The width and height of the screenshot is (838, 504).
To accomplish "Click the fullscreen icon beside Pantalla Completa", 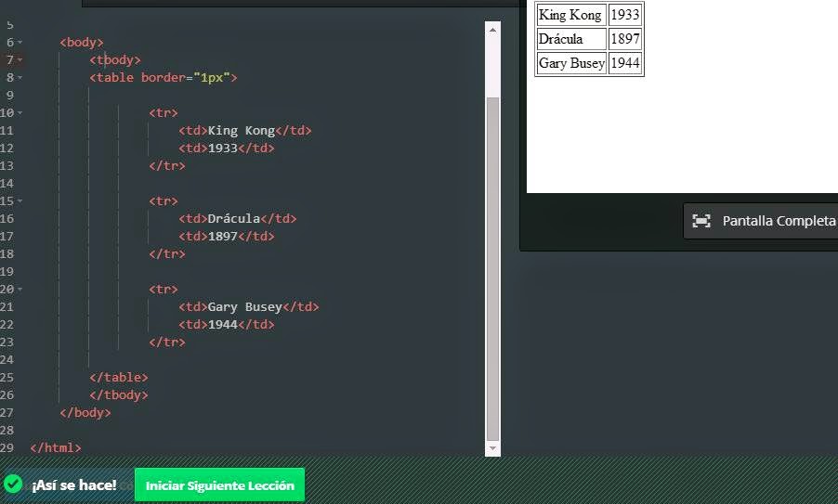I will click(x=701, y=221).
